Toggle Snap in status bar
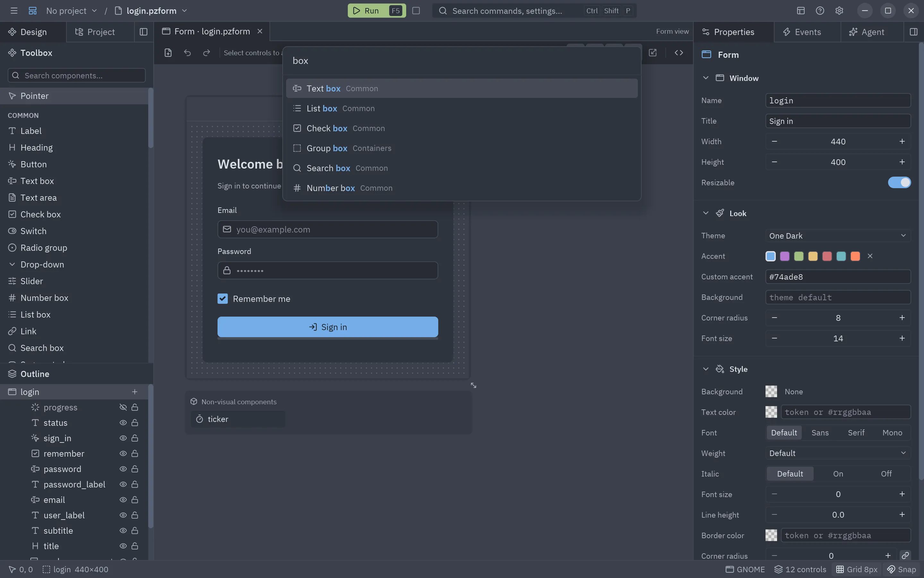Image resolution: width=924 pixels, height=578 pixels. coord(901,569)
